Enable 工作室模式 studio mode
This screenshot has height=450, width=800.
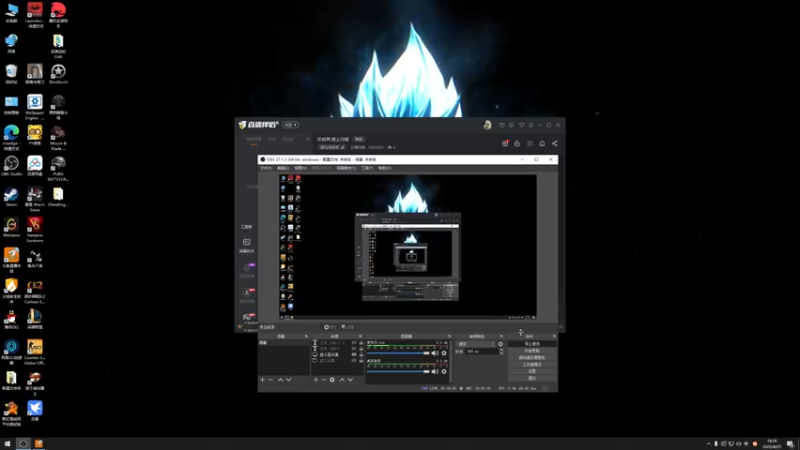point(532,365)
